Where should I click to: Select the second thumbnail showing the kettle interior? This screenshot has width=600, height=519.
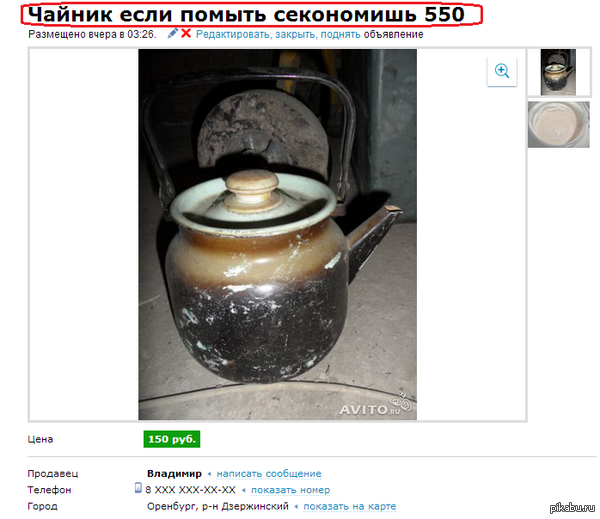click(559, 124)
